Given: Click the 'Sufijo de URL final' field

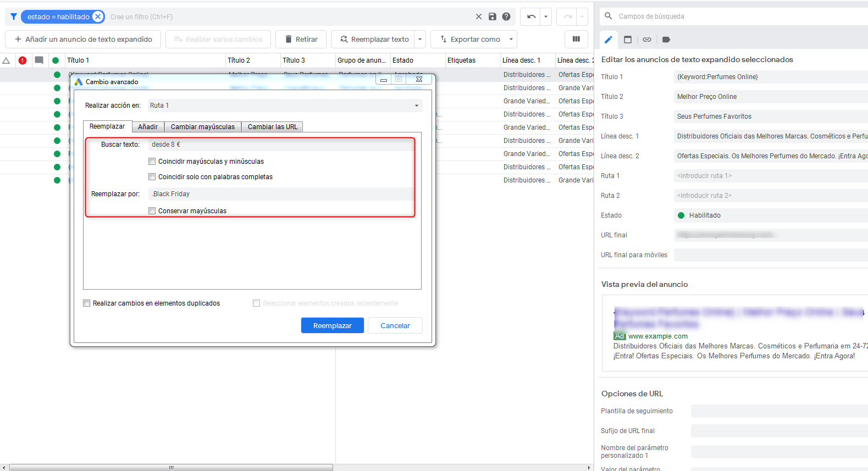Looking at the screenshot, I should tap(779, 431).
